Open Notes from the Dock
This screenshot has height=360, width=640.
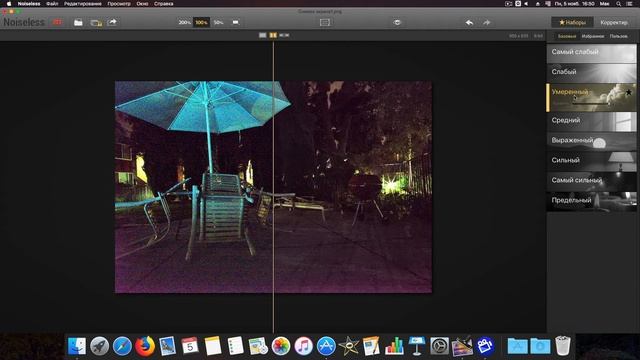213,346
